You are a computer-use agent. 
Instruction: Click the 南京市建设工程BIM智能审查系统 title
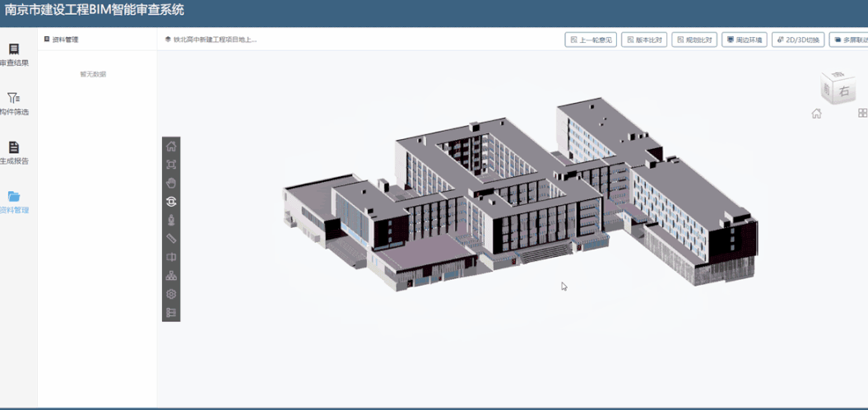(94, 10)
